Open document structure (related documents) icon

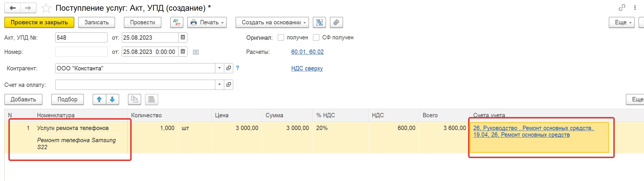click(x=319, y=22)
